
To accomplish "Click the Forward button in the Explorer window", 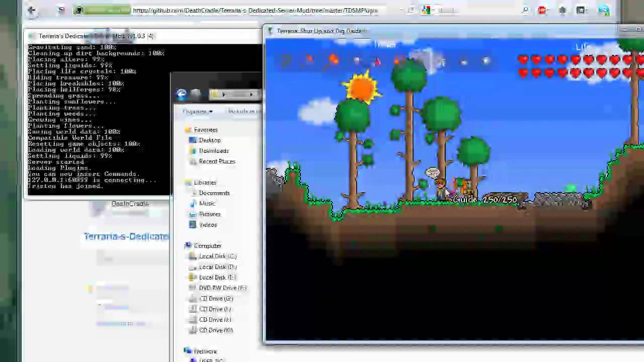I will (x=196, y=94).
